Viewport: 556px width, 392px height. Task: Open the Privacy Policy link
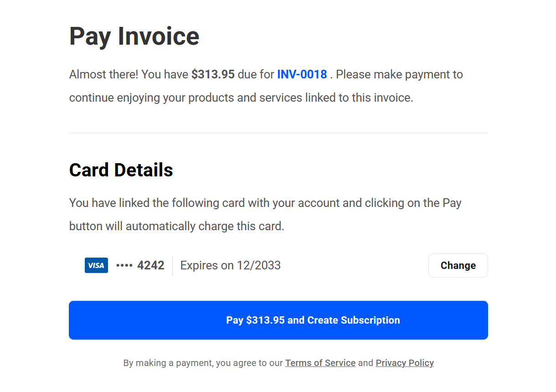tap(404, 363)
